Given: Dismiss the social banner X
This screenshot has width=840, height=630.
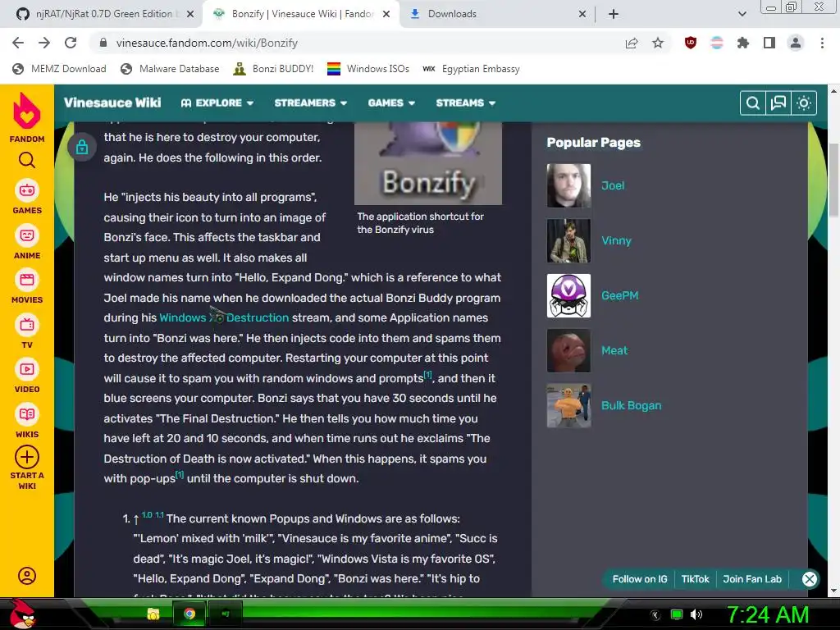Looking at the screenshot, I should tap(810, 579).
